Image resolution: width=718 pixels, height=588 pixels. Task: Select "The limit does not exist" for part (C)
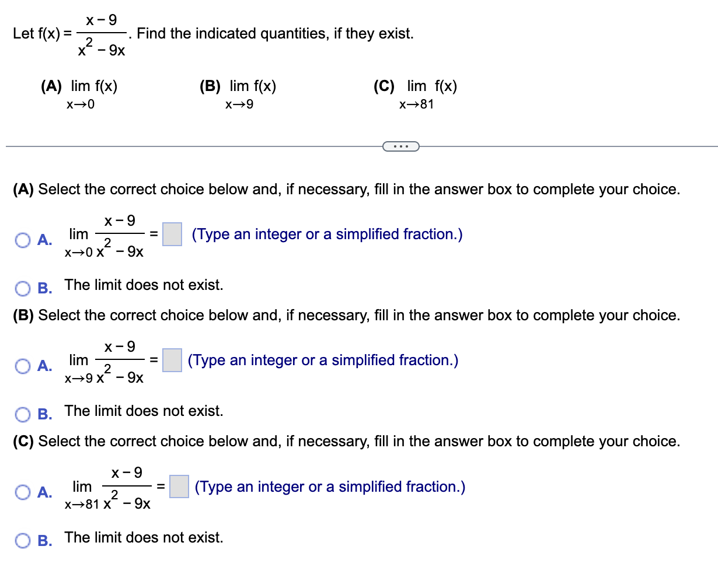coord(22,540)
